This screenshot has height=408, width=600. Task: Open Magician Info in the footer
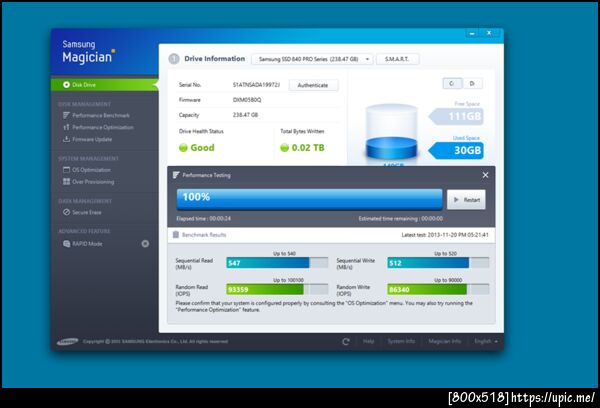click(445, 341)
